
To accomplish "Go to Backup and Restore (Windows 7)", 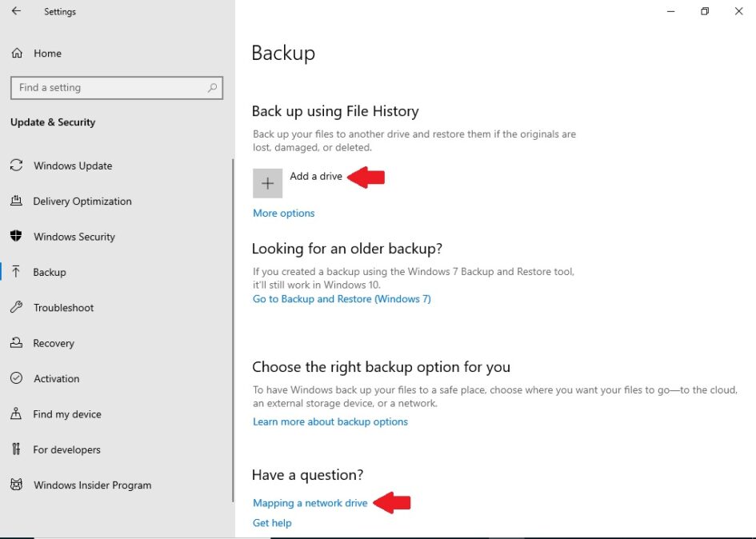I will pos(342,298).
